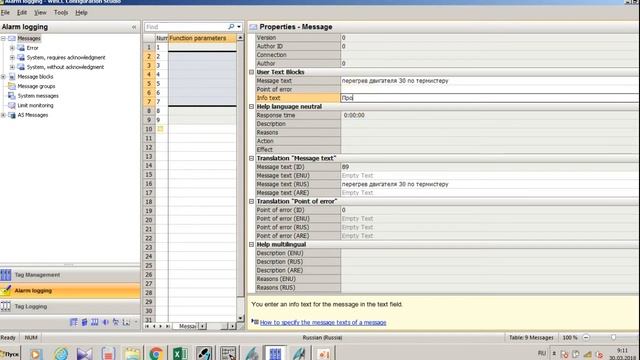Open the Find options dropdown arrow

click(x=239, y=27)
